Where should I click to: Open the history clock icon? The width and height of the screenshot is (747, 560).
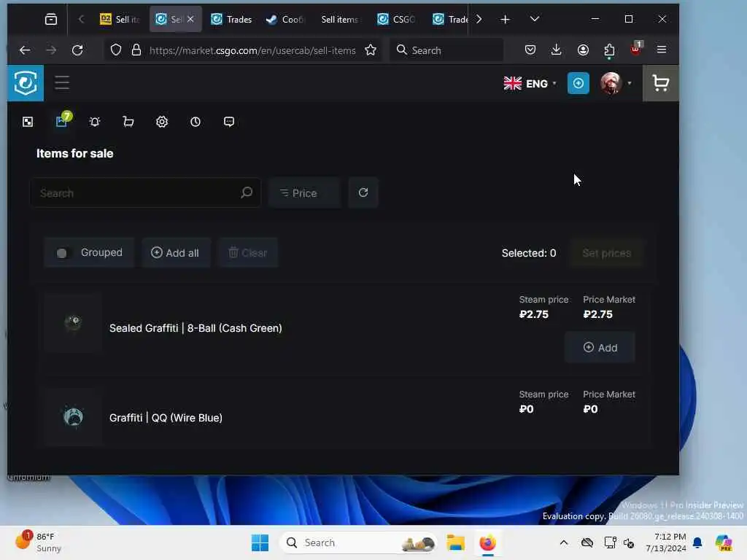pyautogui.click(x=196, y=122)
